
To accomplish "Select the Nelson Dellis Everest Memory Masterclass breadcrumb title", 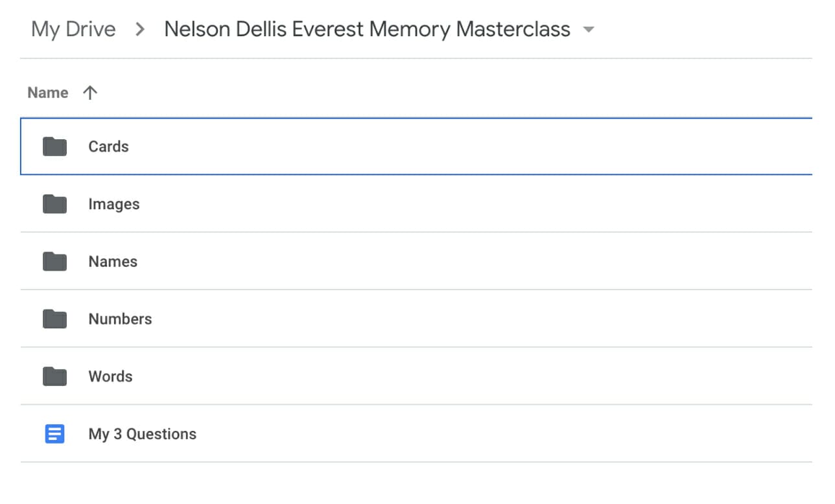I will 367,29.
